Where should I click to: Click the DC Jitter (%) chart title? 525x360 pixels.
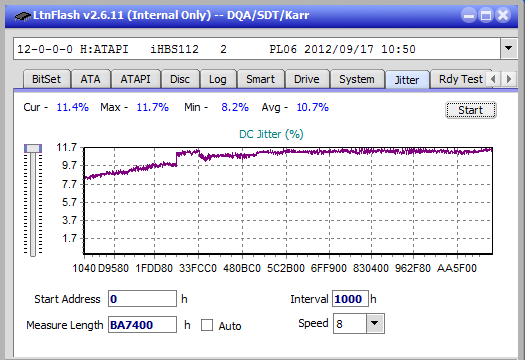(271, 134)
